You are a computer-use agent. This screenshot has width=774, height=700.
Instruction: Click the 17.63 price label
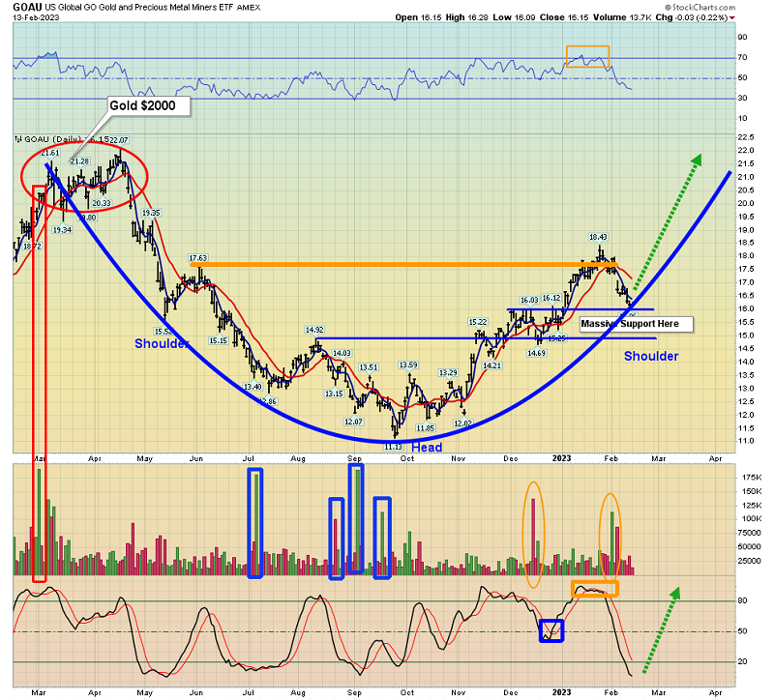(x=198, y=258)
